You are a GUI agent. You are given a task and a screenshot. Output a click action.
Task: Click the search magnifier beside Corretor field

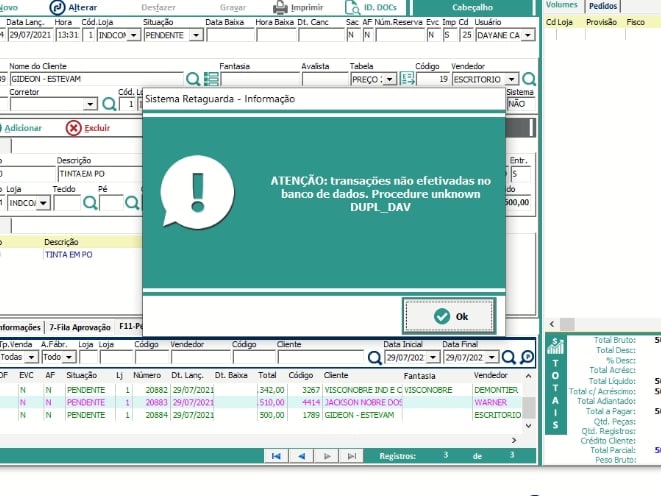pos(109,104)
